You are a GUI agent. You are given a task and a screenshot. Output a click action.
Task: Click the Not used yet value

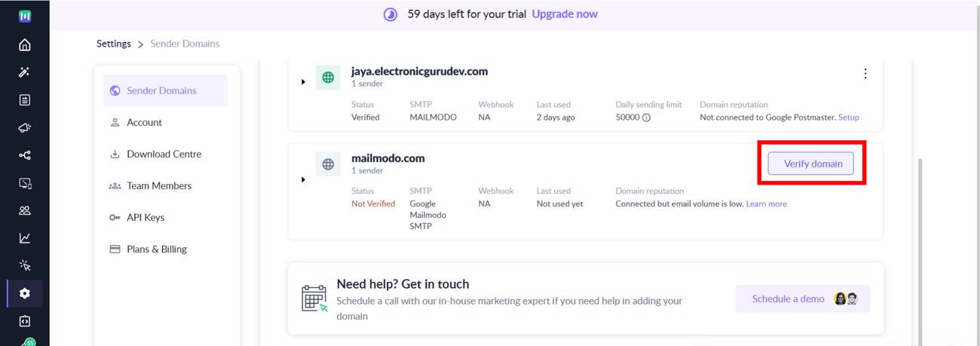tap(559, 204)
